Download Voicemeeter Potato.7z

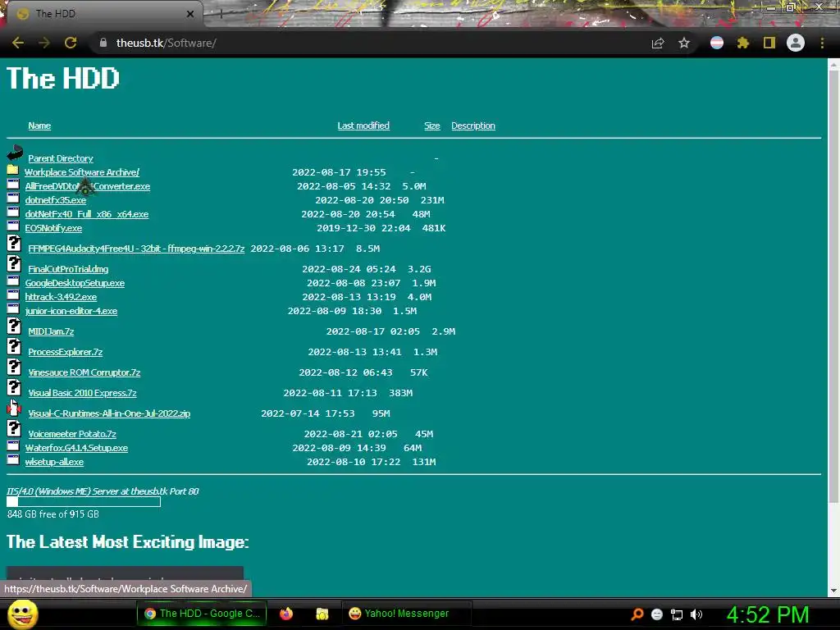point(72,434)
